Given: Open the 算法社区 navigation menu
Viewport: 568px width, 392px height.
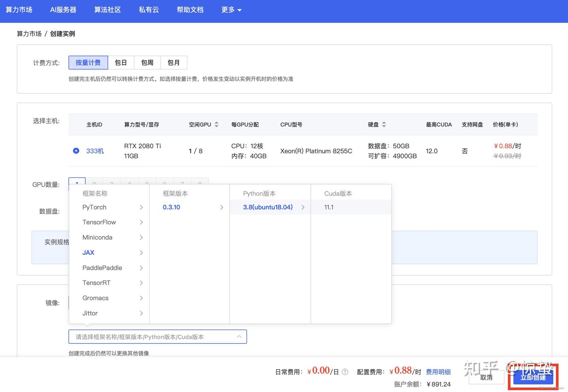Looking at the screenshot, I should point(107,10).
